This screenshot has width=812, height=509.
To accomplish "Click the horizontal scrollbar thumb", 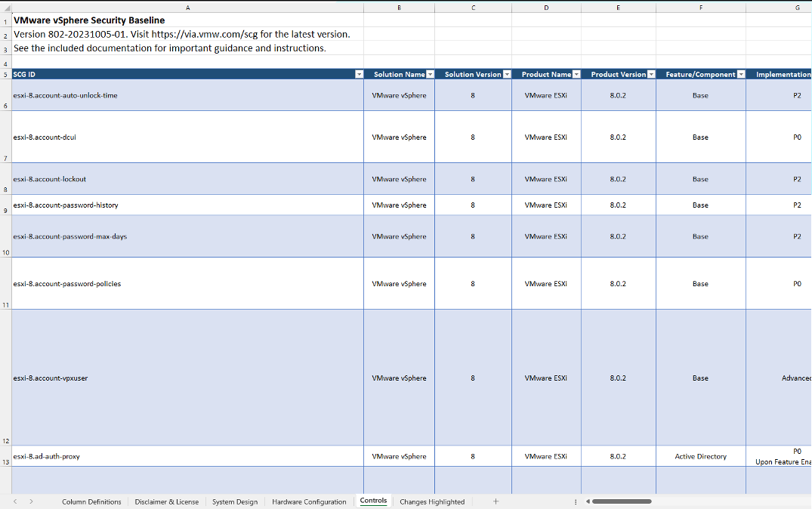I will coord(622,501).
